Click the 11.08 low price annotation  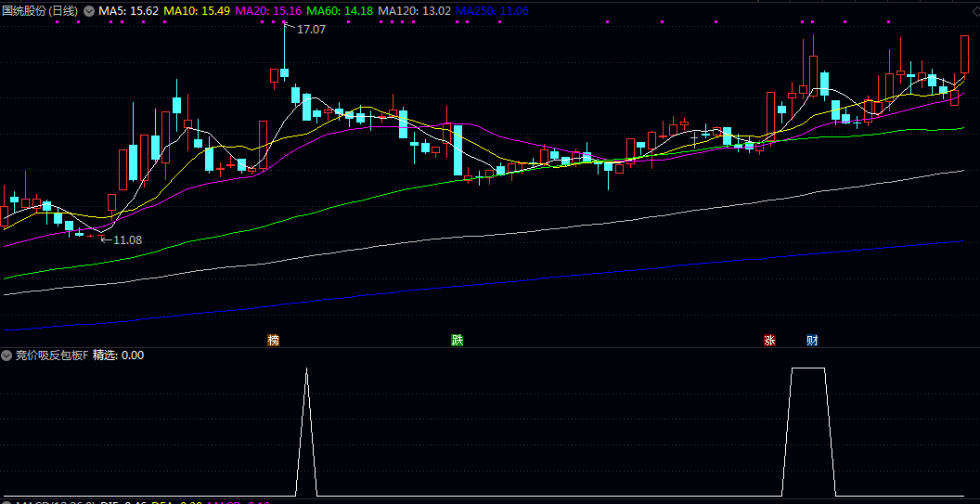(127, 240)
